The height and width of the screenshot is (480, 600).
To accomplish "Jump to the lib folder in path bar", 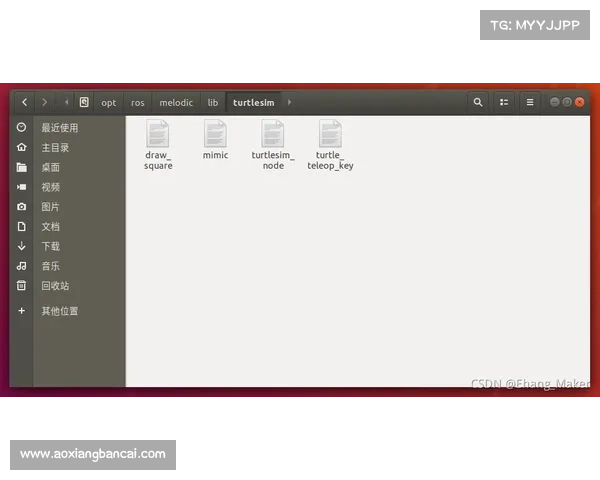I will [212, 102].
